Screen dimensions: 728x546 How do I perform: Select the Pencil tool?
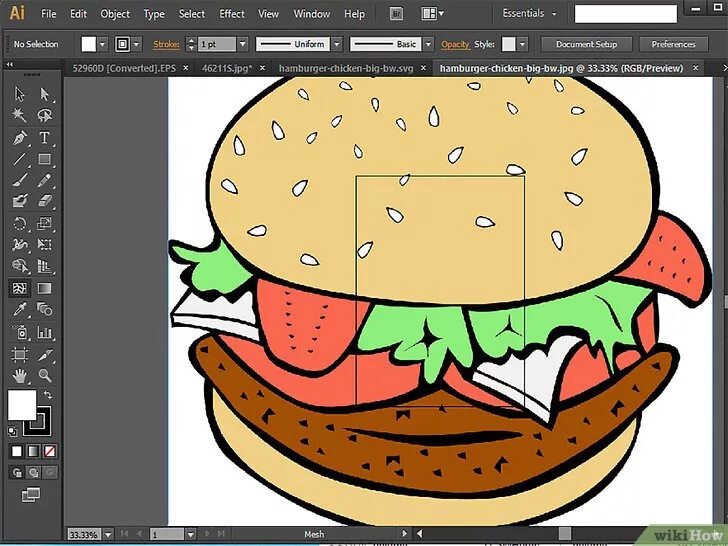coord(45,180)
